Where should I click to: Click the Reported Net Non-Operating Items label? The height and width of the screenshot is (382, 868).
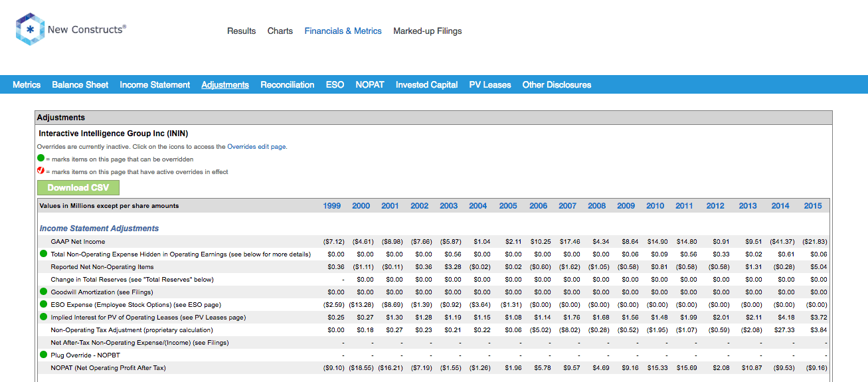tap(102, 266)
